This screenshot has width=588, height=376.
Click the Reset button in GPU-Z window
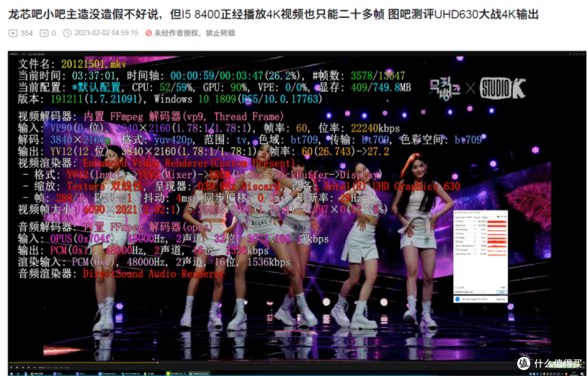[503, 287]
